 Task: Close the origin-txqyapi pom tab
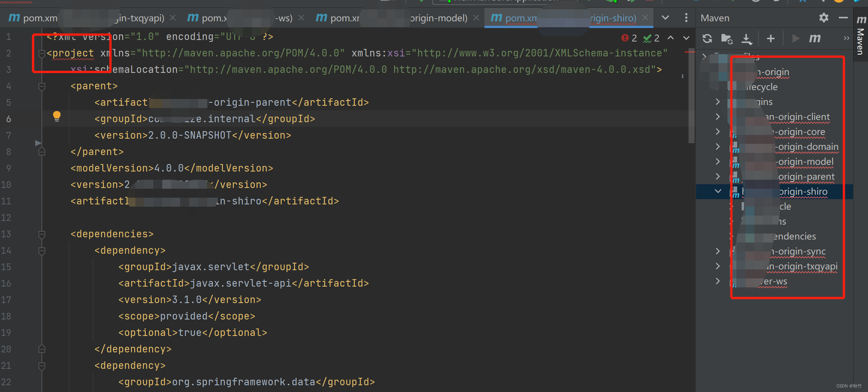[x=173, y=18]
